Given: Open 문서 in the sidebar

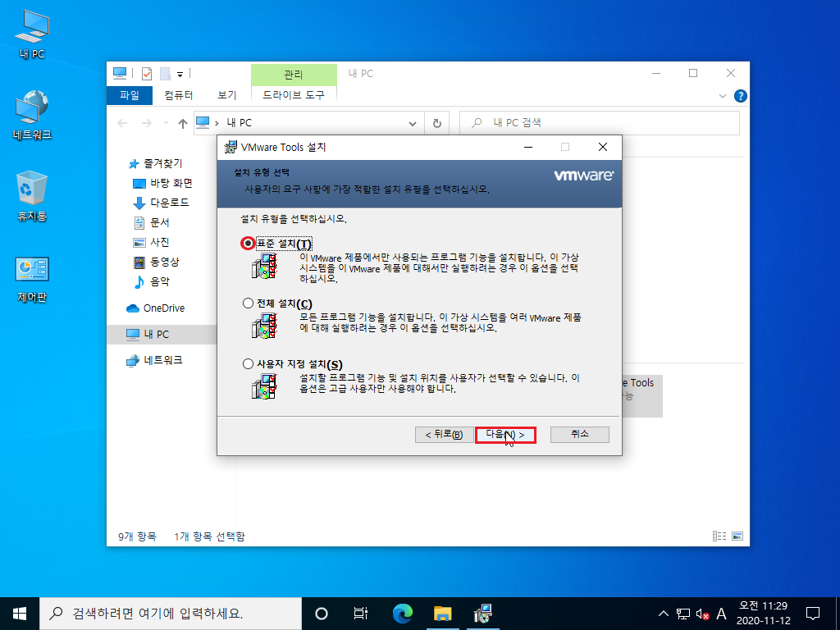Looking at the screenshot, I should click(x=151, y=222).
